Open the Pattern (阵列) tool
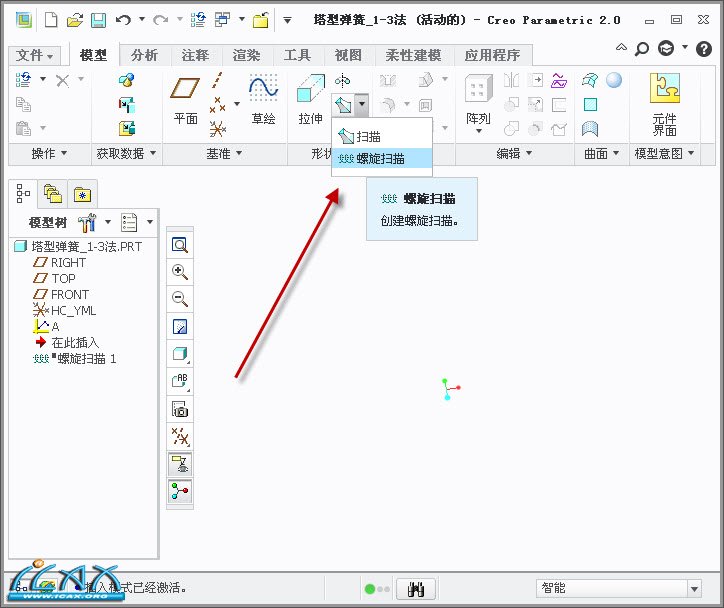This screenshot has width=724, height=608. [x=478, y=103]
